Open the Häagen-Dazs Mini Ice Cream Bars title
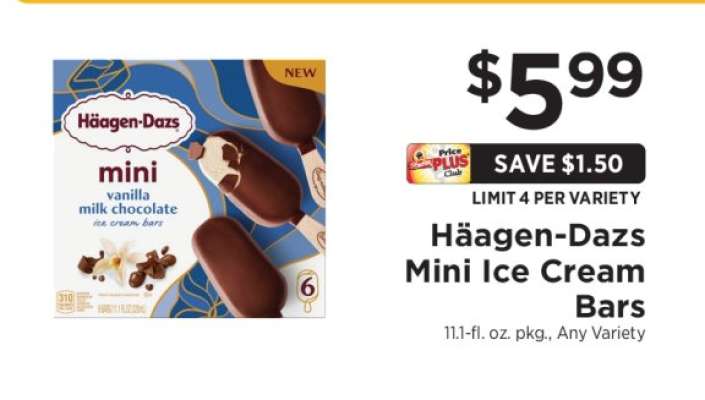 tap(525, 271)
